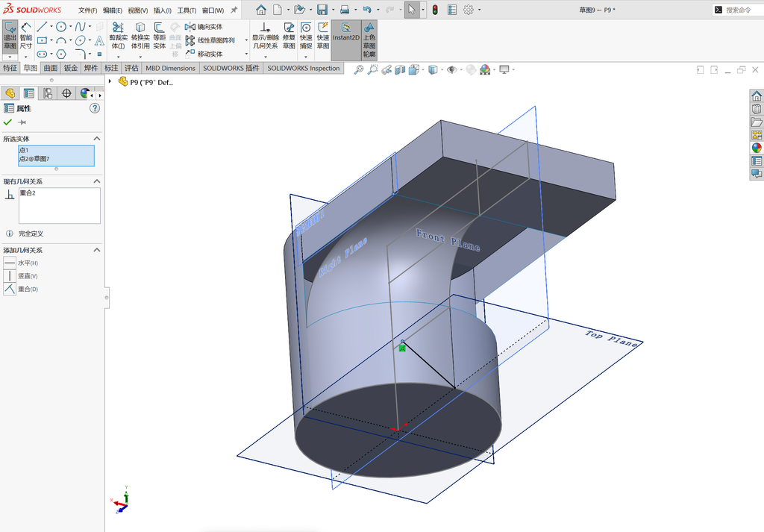
Task: Click the New document icon
Action: 278,9
